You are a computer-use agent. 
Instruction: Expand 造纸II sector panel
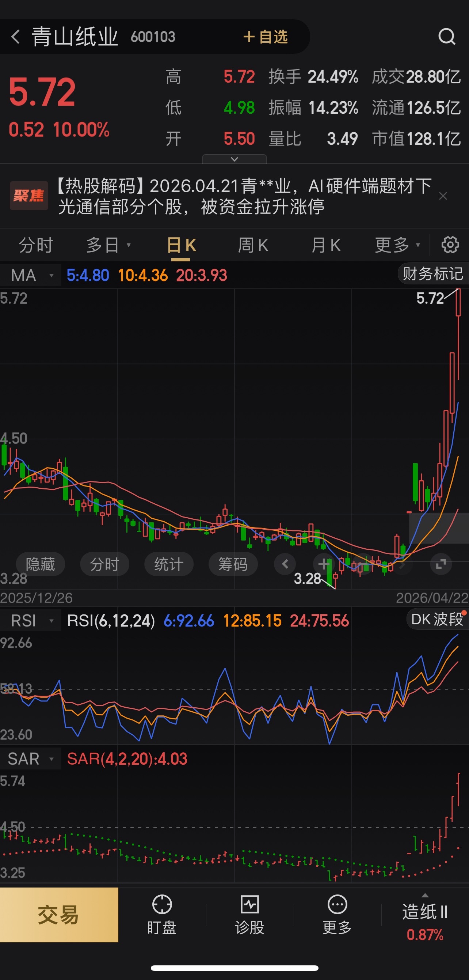point(425,917)
